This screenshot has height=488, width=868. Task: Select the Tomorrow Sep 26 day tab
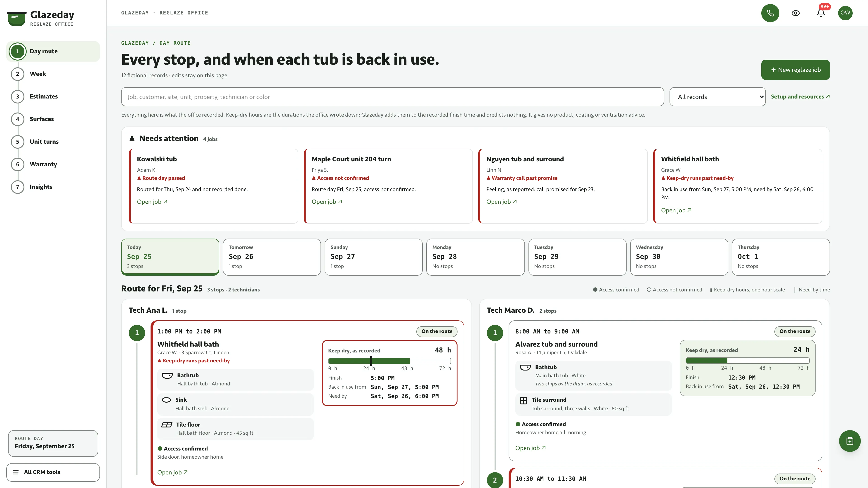pos(271,257)
